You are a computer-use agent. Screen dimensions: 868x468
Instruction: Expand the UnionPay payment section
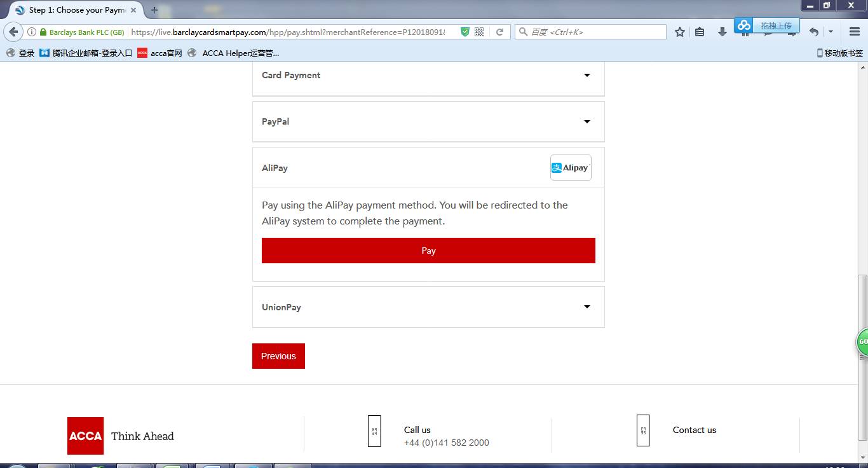[428, 307]
